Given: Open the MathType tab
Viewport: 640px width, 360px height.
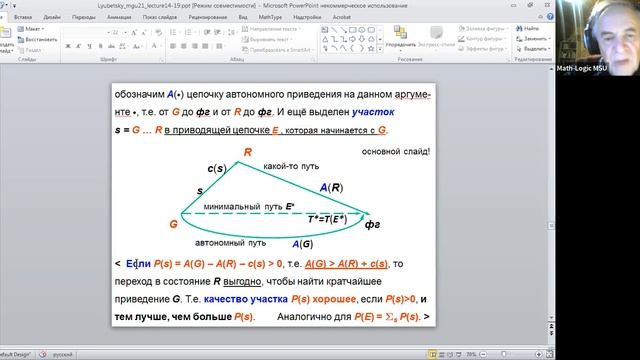Looking at the screenshot, I should 270,17.
